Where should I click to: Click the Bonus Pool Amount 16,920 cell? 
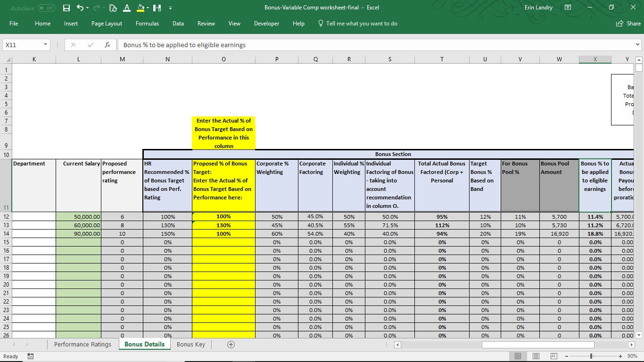point(559,234)
